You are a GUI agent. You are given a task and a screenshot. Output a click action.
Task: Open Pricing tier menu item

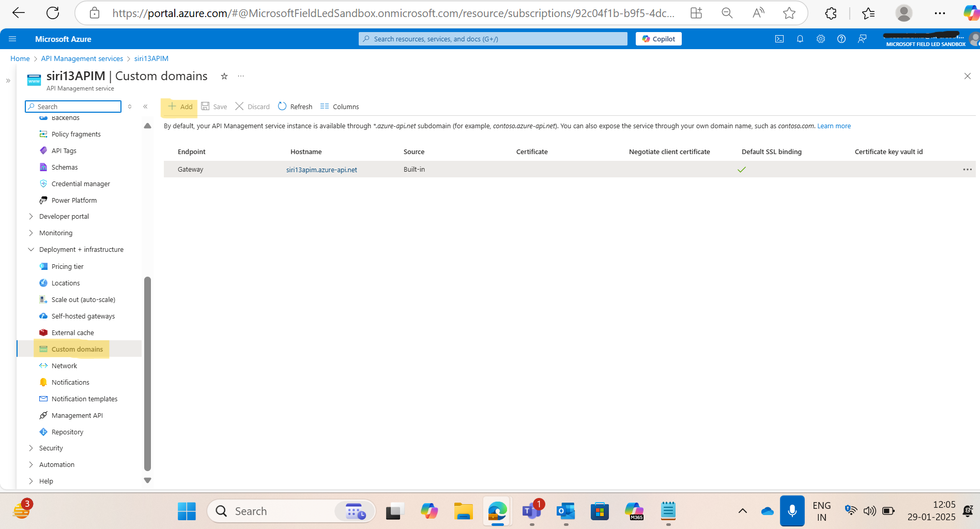[67, 266]
